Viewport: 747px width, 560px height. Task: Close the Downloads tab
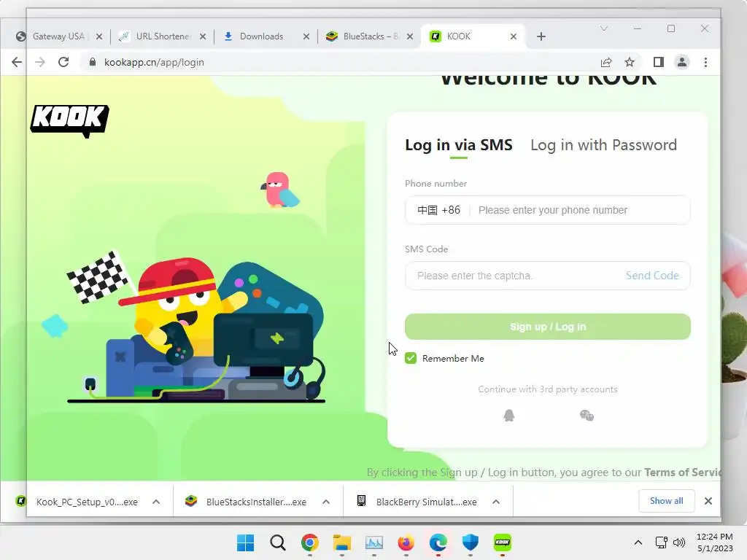click(x=306, y=36)
